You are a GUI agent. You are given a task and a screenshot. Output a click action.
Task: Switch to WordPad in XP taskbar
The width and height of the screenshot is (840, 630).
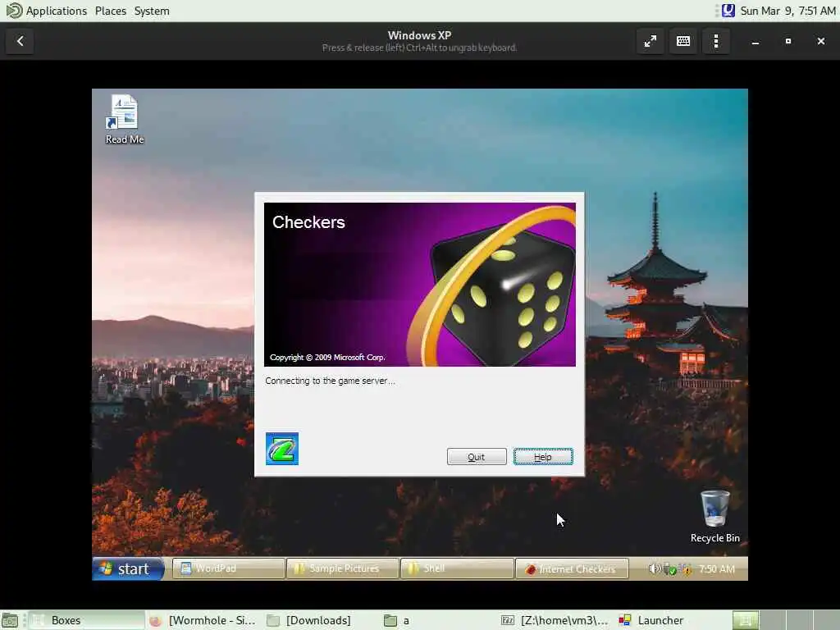tap(229, 568)
